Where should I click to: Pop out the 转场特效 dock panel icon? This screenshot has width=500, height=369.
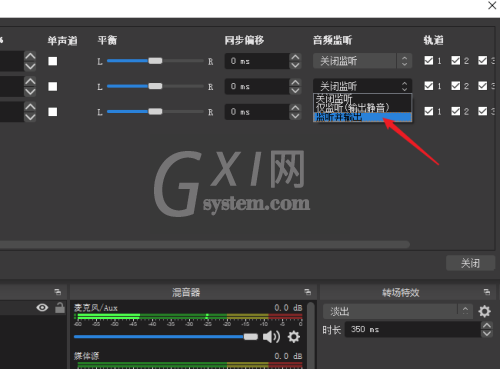487,292
